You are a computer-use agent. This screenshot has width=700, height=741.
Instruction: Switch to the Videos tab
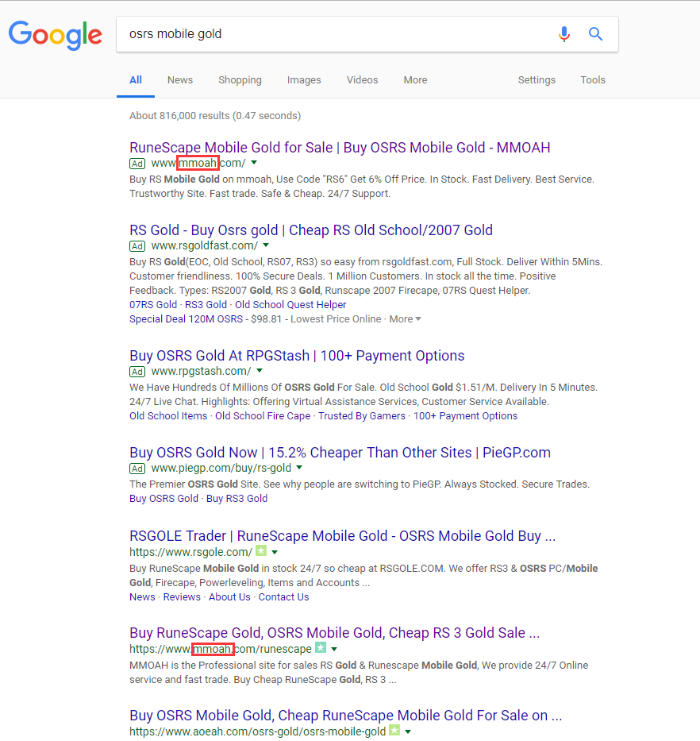click(362, 80)
